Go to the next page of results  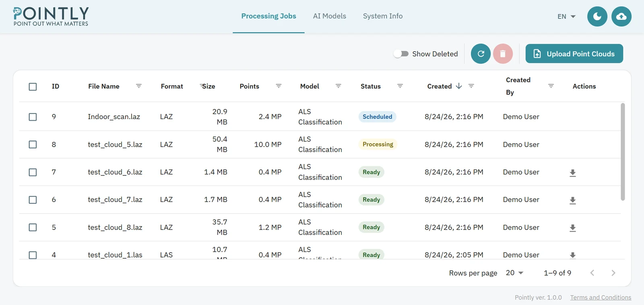point(613,273)
